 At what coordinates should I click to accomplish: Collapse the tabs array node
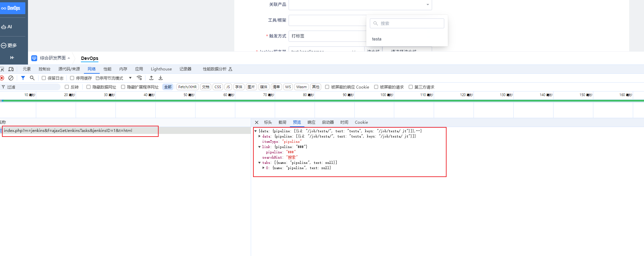260,163
